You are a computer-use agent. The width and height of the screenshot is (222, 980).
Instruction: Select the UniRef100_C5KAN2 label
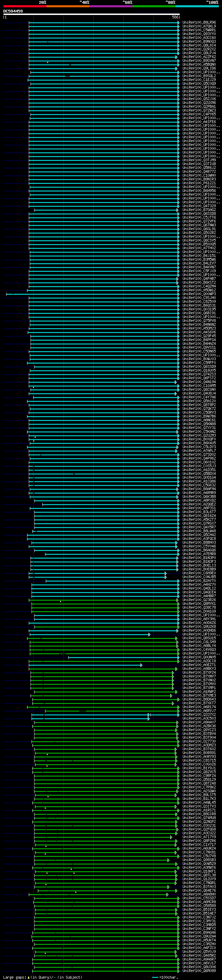click(x=199, y=432)
